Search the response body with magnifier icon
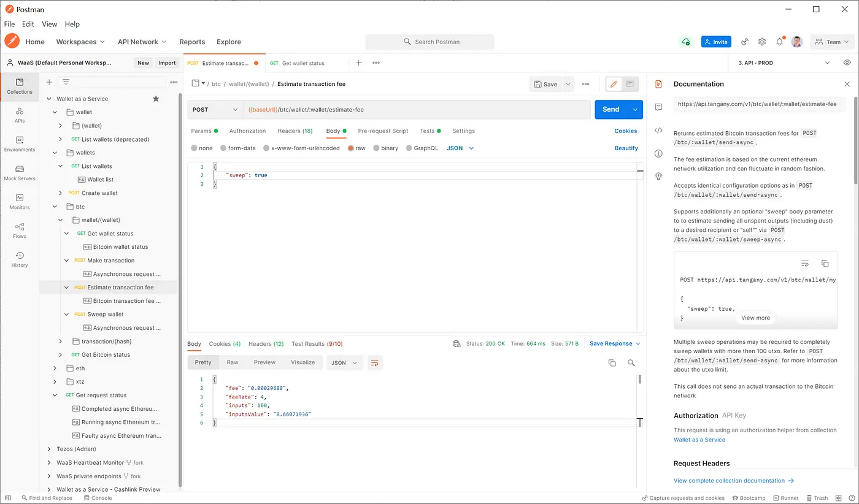The width and height of the screenshot is (859, 504). [631, 363]
